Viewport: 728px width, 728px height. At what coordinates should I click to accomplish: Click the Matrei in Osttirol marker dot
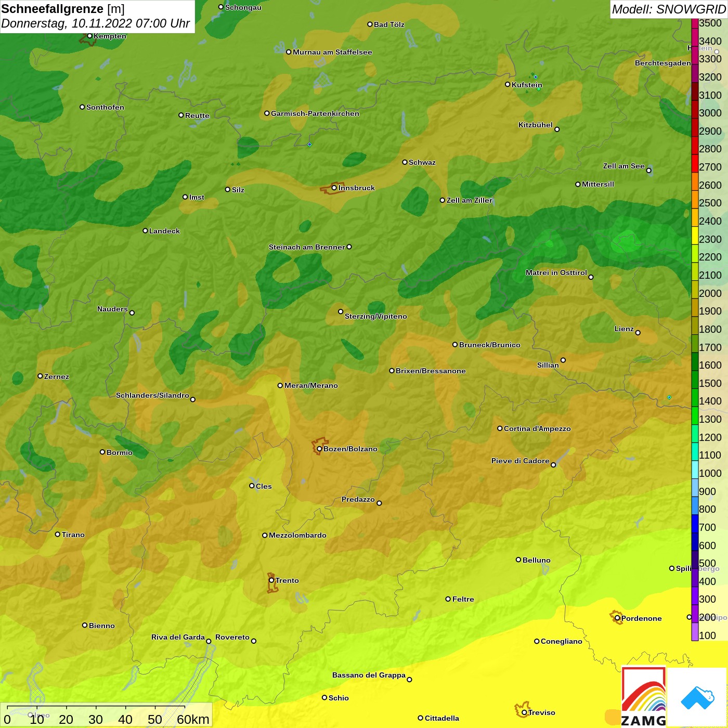tap(591, 277)
